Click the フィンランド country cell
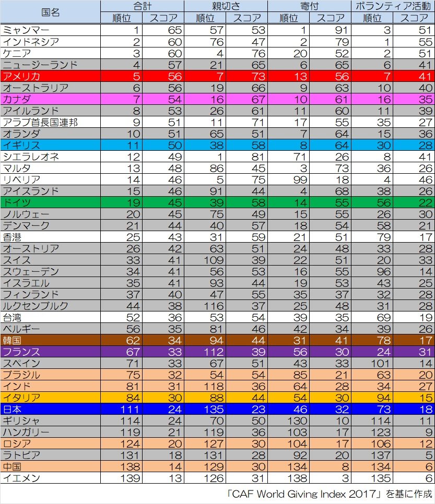The image size is (435, 504). 50,295
